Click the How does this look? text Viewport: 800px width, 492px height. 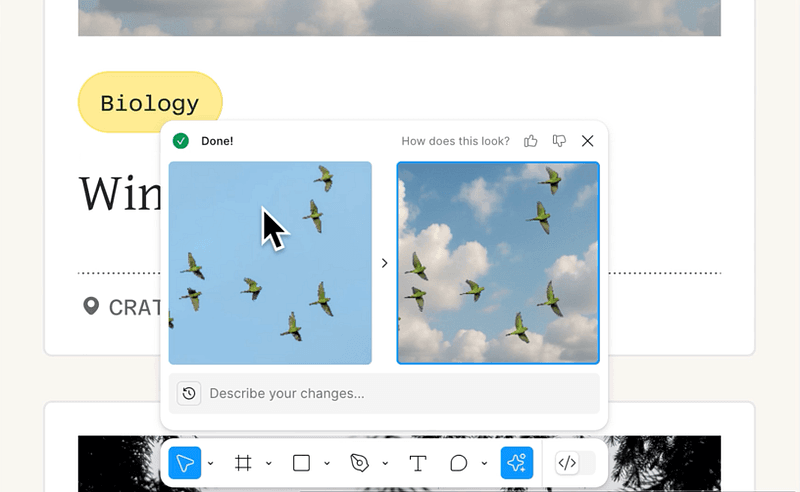pos(456,141)
